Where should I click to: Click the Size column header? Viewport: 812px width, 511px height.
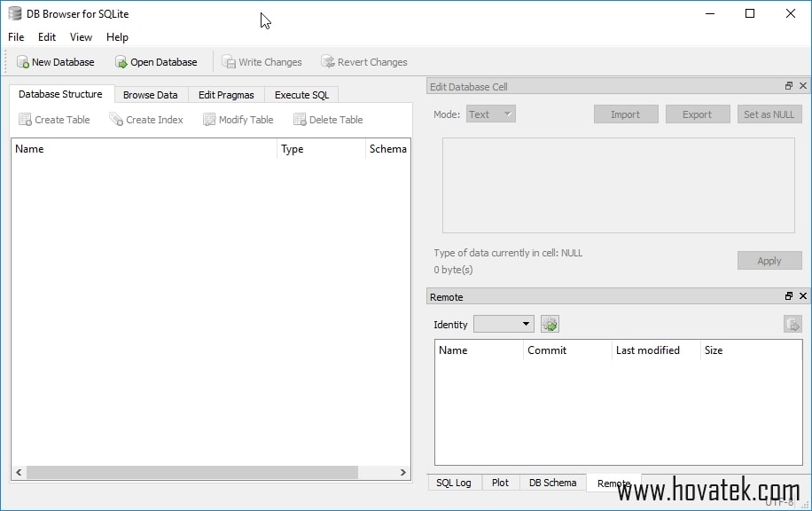click(x=751, y=350)
